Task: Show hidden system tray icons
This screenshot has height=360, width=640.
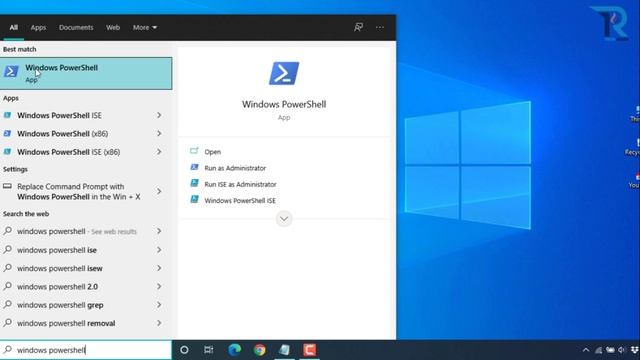Action: coord(586,350)
